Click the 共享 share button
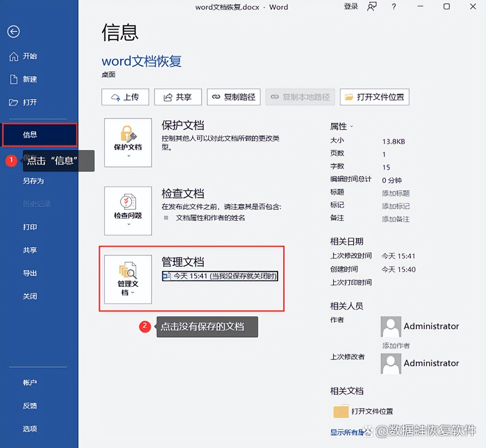Viewport: 486px width, 448px height. tap(178, 97)
